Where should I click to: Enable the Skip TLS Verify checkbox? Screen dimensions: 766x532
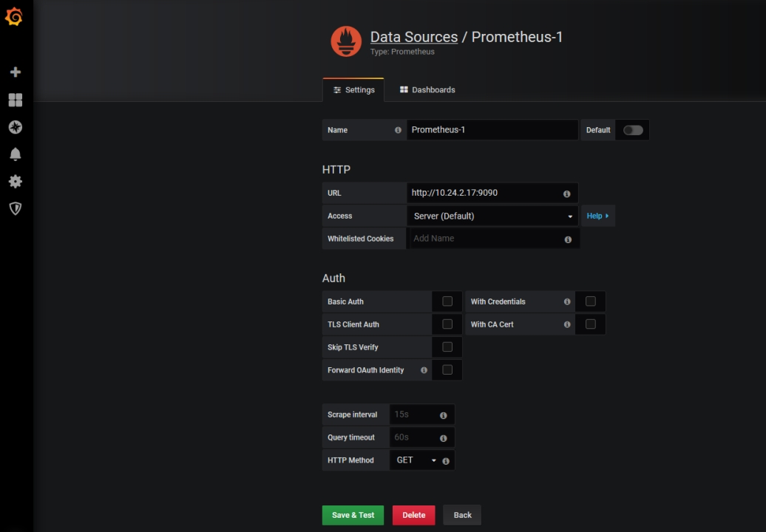pyautogui.click(x=447, y=347)
